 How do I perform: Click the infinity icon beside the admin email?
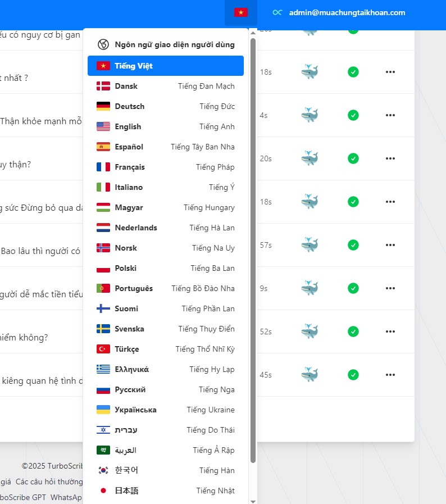coord(277,12)
